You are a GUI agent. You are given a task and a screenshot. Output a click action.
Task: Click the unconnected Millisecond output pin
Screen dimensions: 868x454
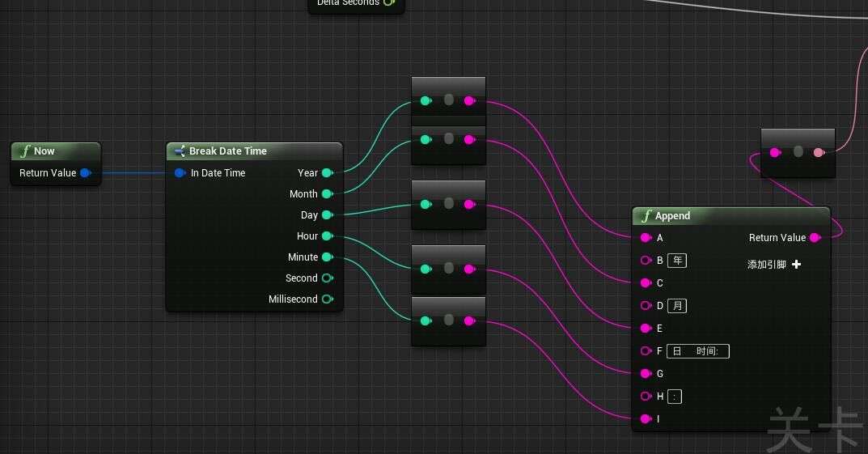point(327,299)
